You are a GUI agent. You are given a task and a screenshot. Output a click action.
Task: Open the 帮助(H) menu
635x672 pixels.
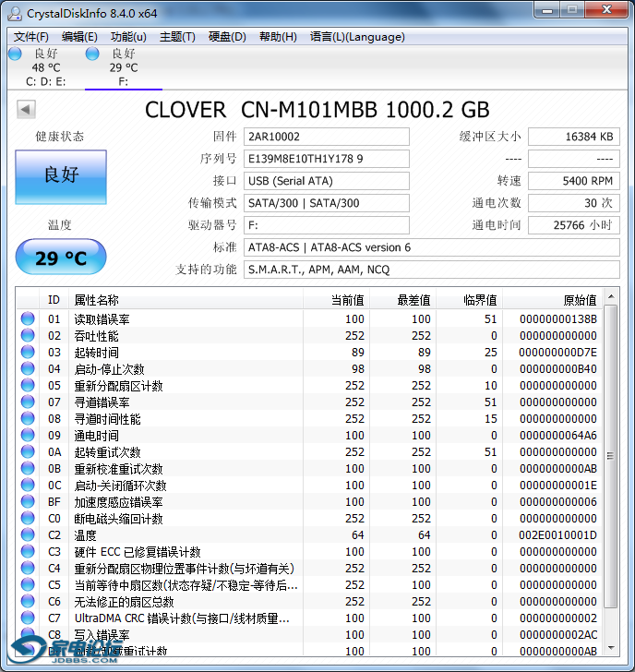278,37
